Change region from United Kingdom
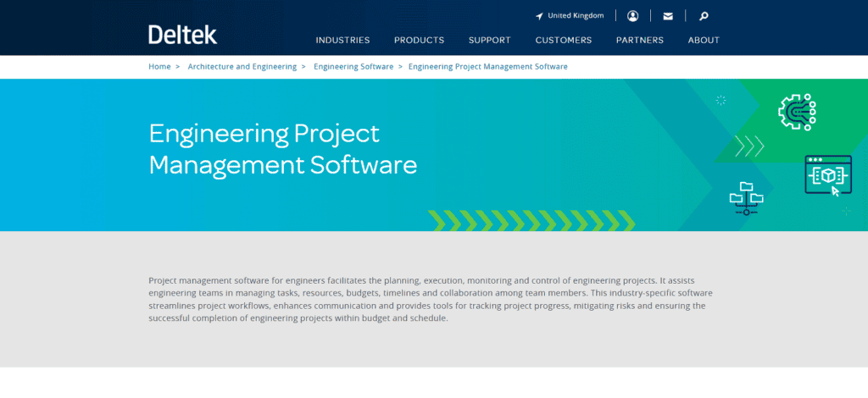868x398 pixels. 570,16
